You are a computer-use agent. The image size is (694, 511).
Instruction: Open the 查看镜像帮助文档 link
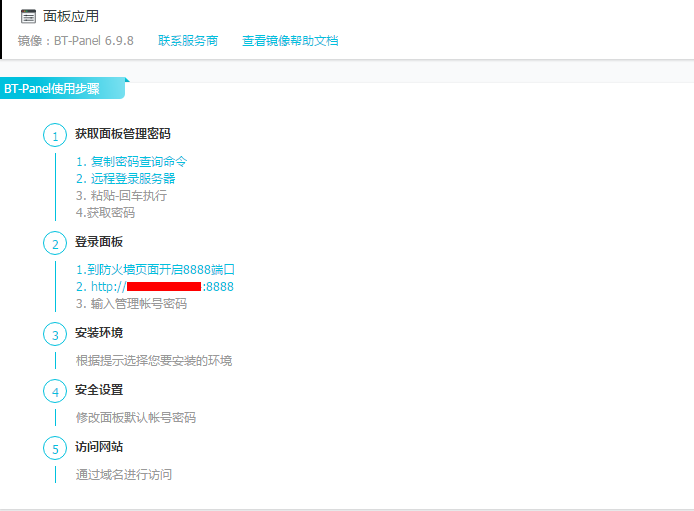290,41
